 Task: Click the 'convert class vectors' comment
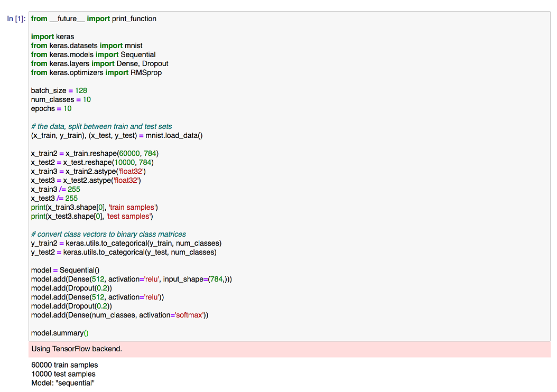point(108,235)
